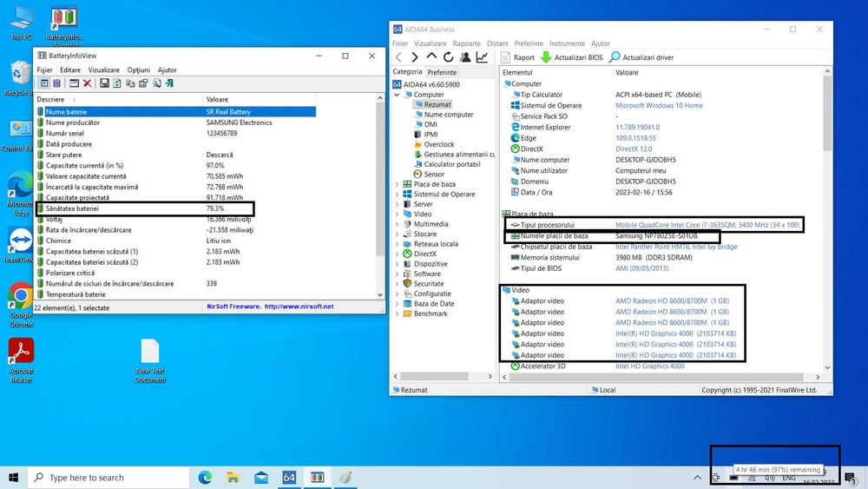The height and width of the screenshot is (489, 868).
Task: Select Overclock item in AIDA64 tree
Action: [x=433, y=144]
